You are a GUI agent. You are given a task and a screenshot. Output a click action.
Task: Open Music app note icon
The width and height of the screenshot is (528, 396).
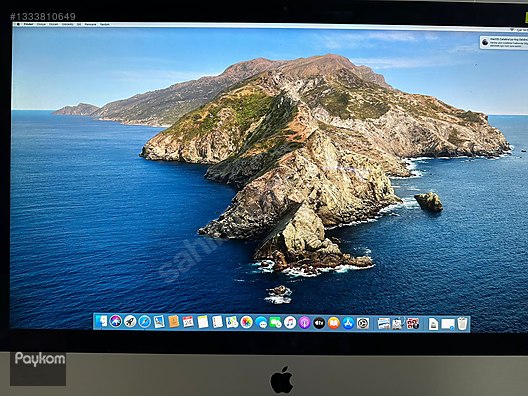click(x=290, y=323)
